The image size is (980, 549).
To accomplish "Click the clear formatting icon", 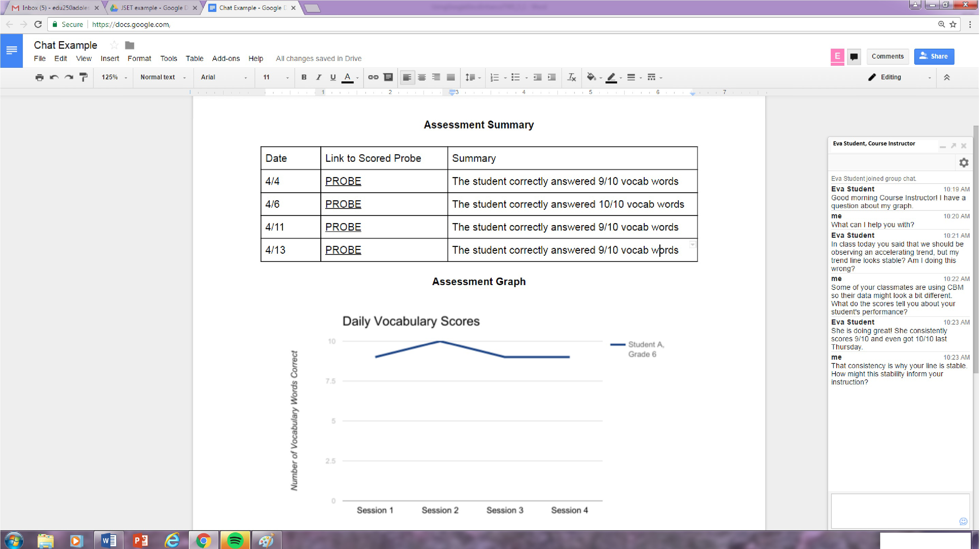I will 571,77.
